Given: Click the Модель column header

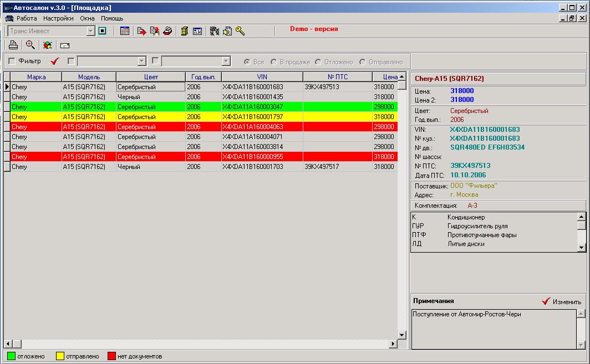Looking at the screenshot, I should pyautogui.click(x=89, y=76).
